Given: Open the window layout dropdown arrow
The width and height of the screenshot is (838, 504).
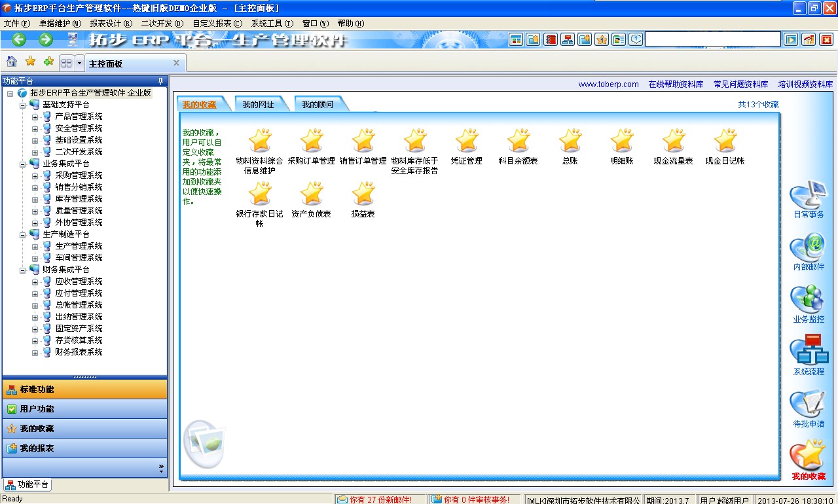Looking at the screenshot, I should coord(80,63).
